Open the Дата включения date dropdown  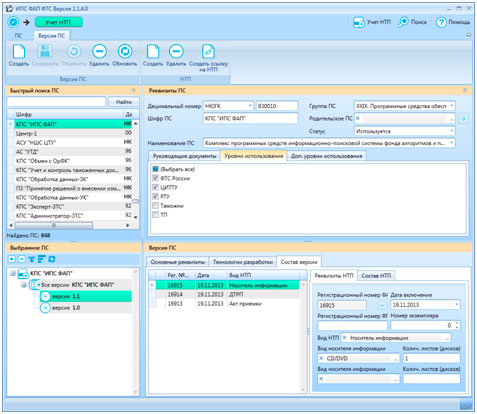point(456,305)
